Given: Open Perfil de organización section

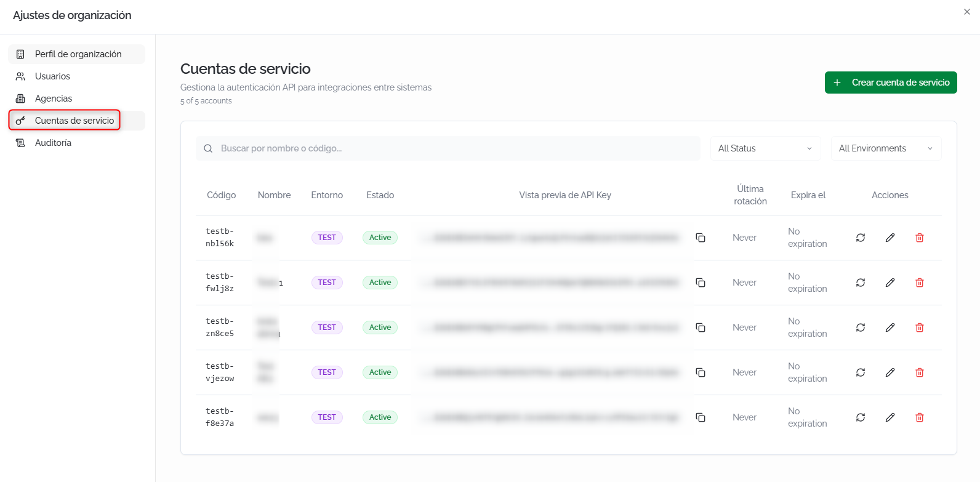Looking at the screenshot, I should tap(77, 54).
